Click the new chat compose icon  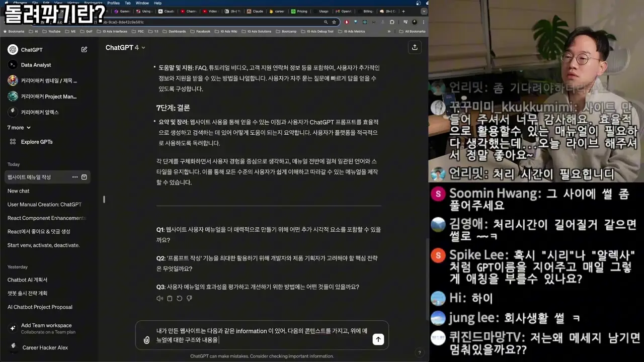tap(84, 49)
